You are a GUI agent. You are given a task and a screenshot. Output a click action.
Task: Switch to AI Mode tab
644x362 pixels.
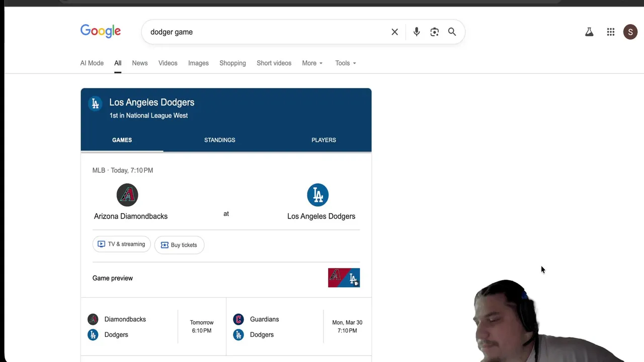pos(92,63)
